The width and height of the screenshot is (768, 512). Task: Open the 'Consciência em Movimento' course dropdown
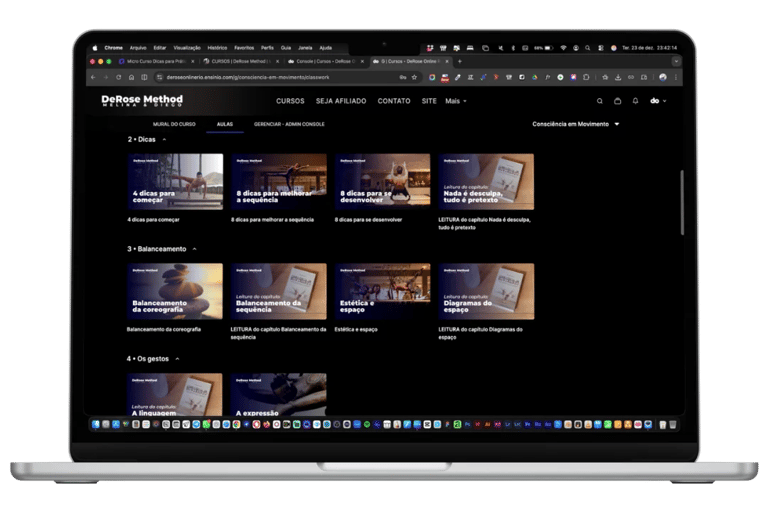point(576,124)
